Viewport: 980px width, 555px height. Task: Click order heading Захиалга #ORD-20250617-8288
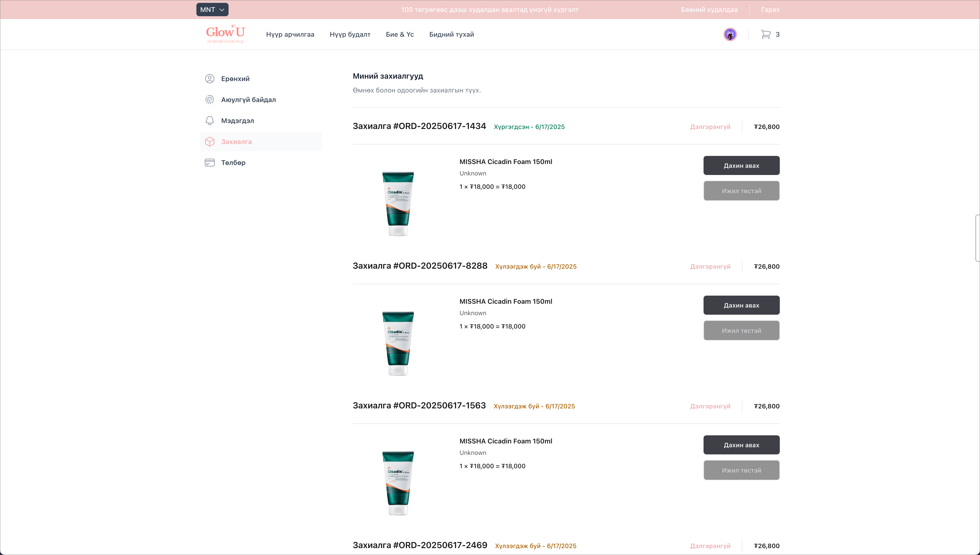coord(420,266)
